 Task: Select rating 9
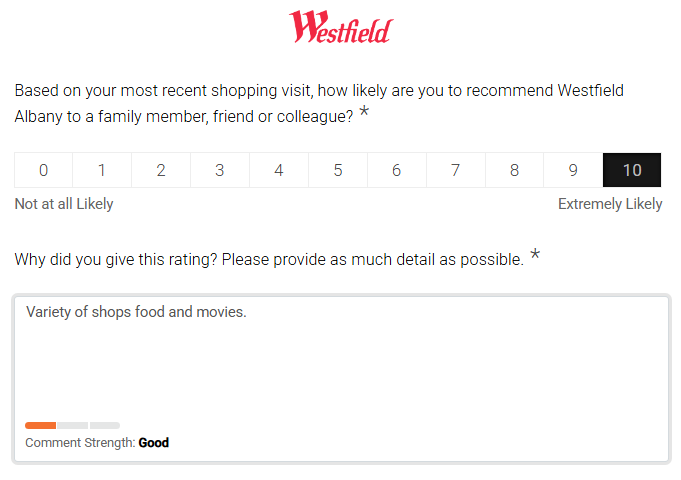coord(574,170)
